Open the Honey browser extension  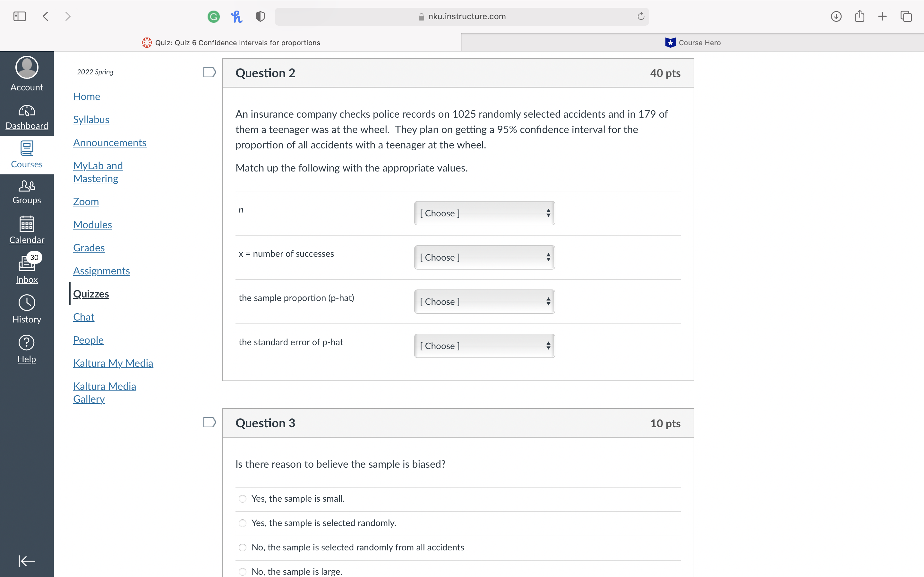pyautogui.click(x=237, y=16)
